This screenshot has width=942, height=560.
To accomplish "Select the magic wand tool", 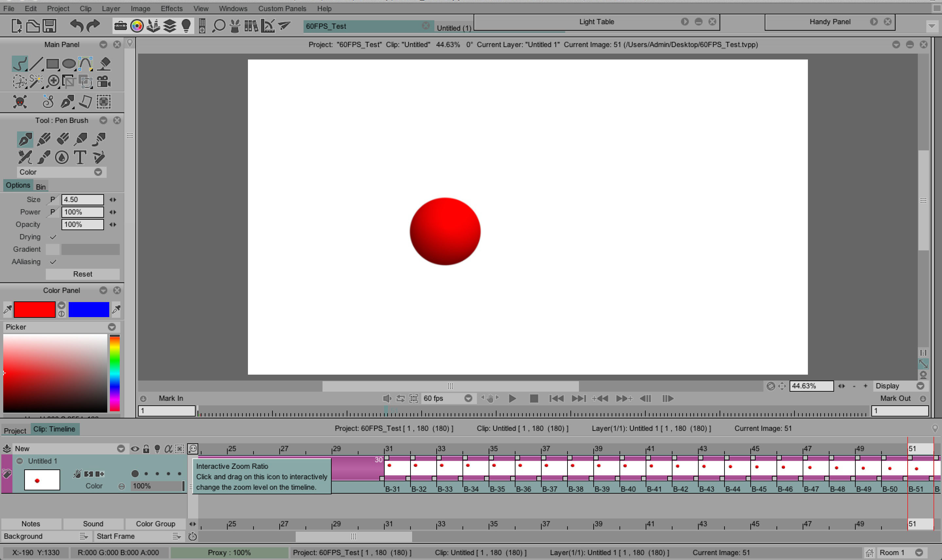I will click(x=36, y=81).
